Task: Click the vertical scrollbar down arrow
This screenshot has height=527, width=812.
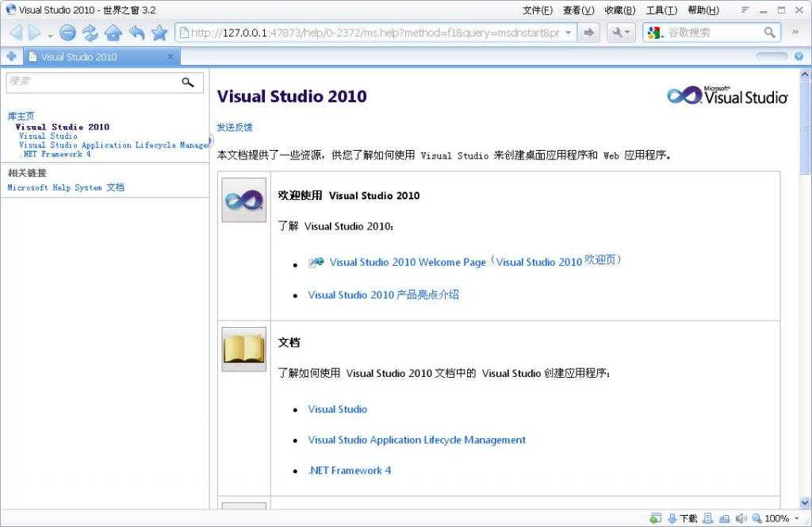Action: (x=805, y=503)
